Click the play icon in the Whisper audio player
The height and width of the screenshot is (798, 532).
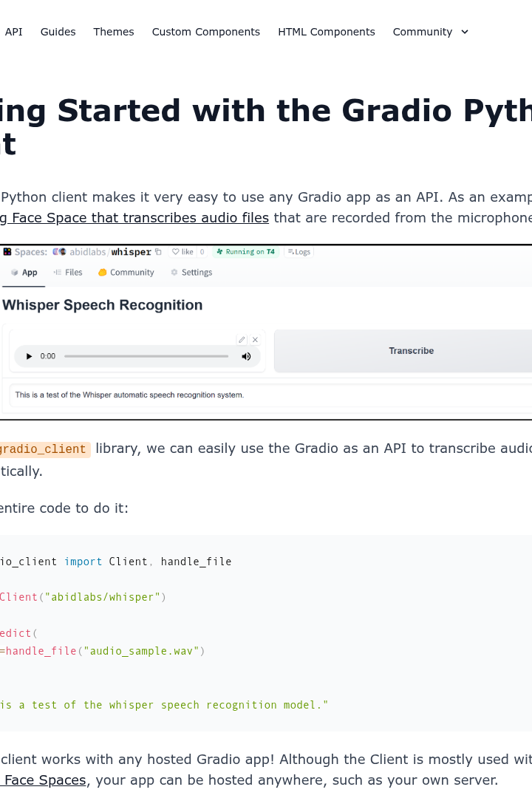tap(29, 356)
